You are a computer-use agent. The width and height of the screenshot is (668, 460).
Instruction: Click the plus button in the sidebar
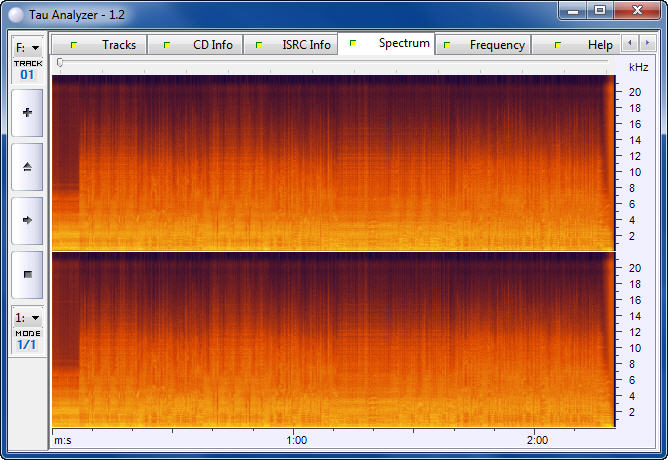(x=27, y=113)
